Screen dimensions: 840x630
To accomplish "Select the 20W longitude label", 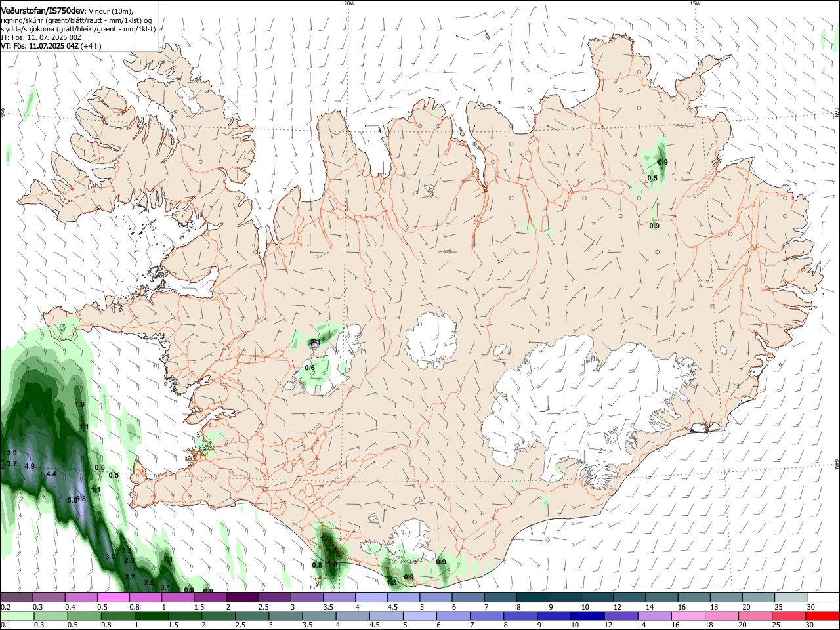I will pos(349,3).
